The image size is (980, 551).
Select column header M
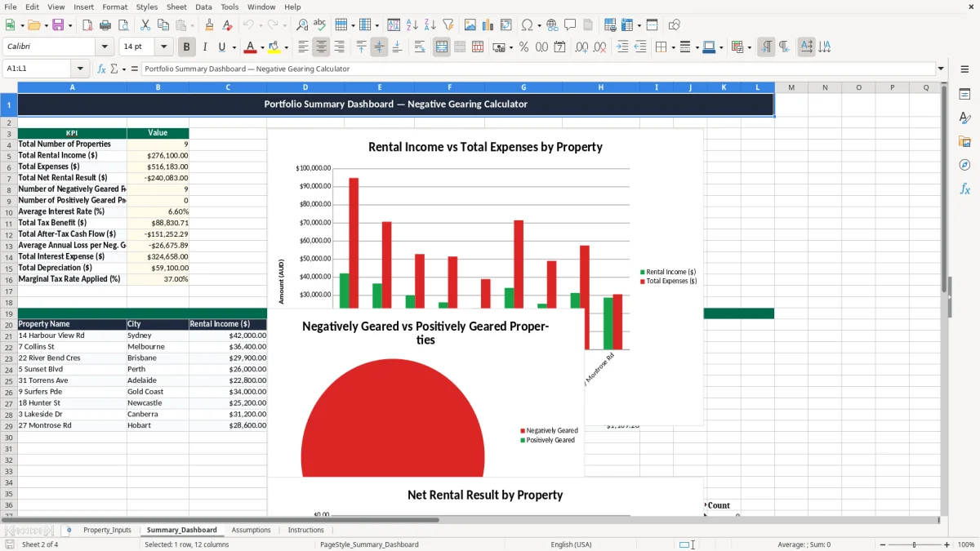[x=791, y=87]
